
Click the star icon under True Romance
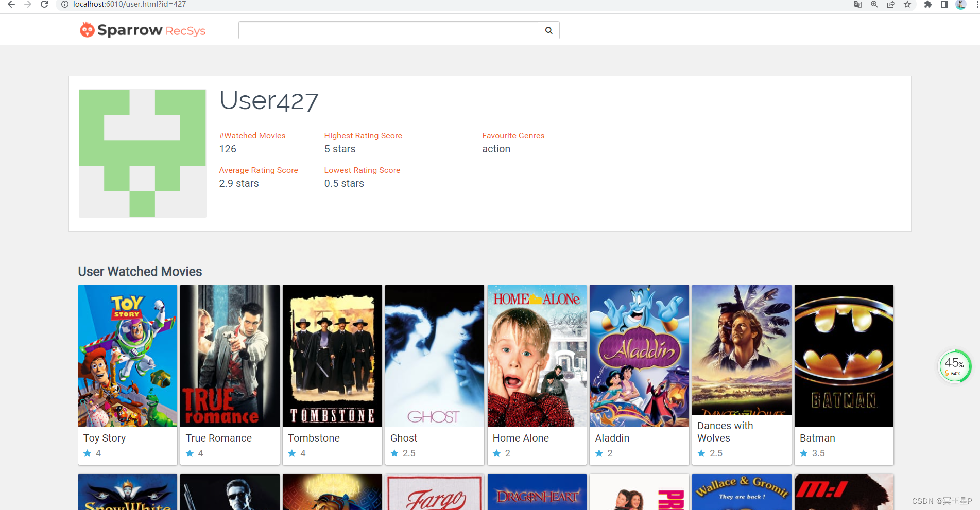click(190, 453)
